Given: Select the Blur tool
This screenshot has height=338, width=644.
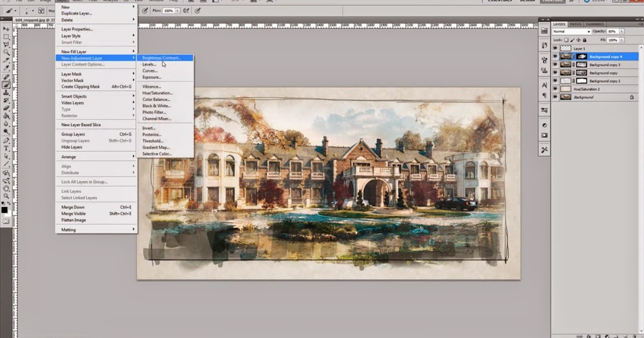Looking at the screenshot, I should click(x=6, y=123).
